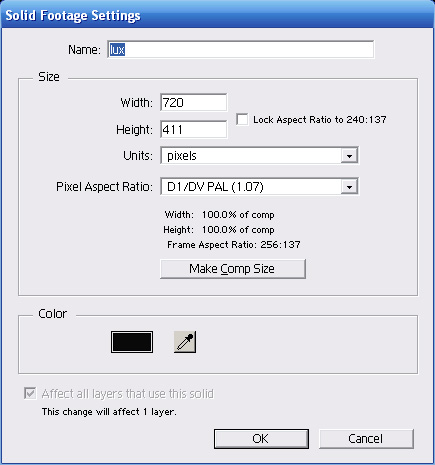This screenshot has height=465, width=435.
Task: Click the Pixel Aspect Ratio label
Action: (104, 187)
